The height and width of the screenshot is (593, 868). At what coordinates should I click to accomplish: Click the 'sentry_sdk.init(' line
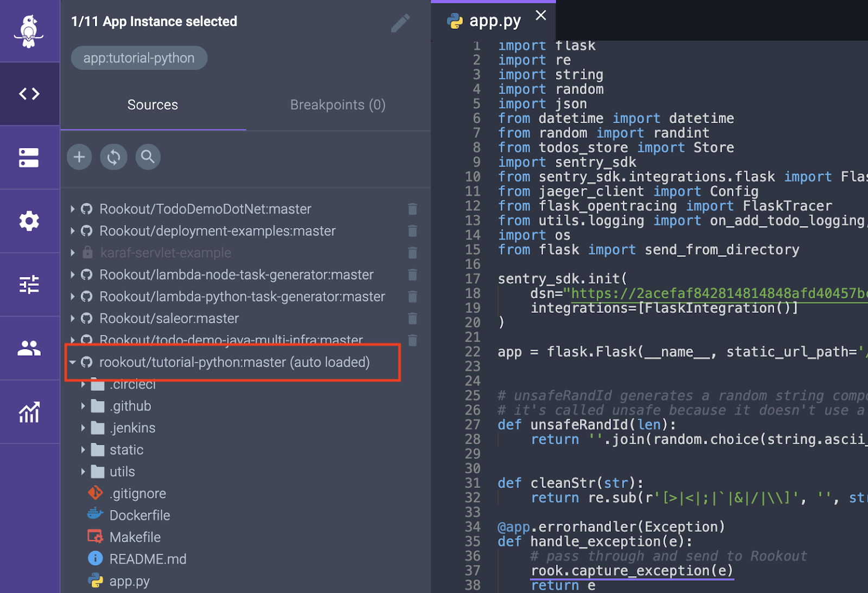(x=563, y=279)
